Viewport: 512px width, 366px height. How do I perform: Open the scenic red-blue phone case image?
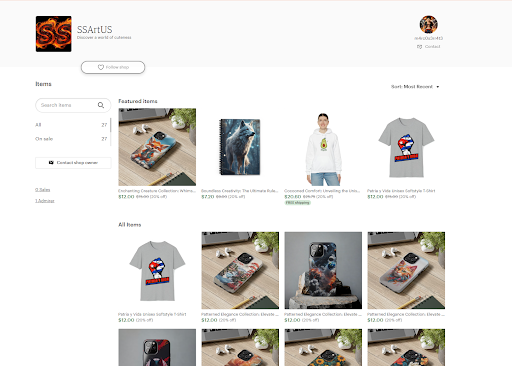click(240, 271)
